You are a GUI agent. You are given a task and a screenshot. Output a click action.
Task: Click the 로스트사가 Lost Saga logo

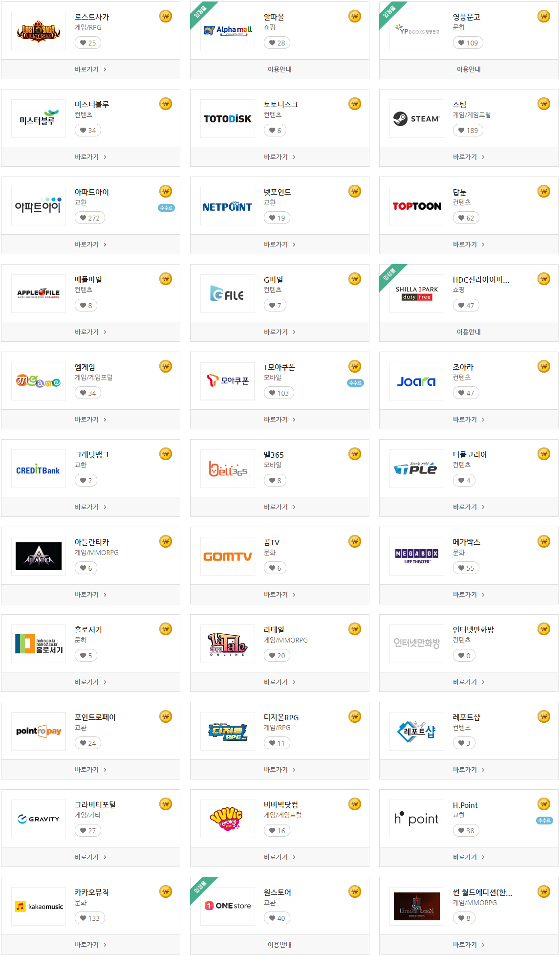click(39, 31)
